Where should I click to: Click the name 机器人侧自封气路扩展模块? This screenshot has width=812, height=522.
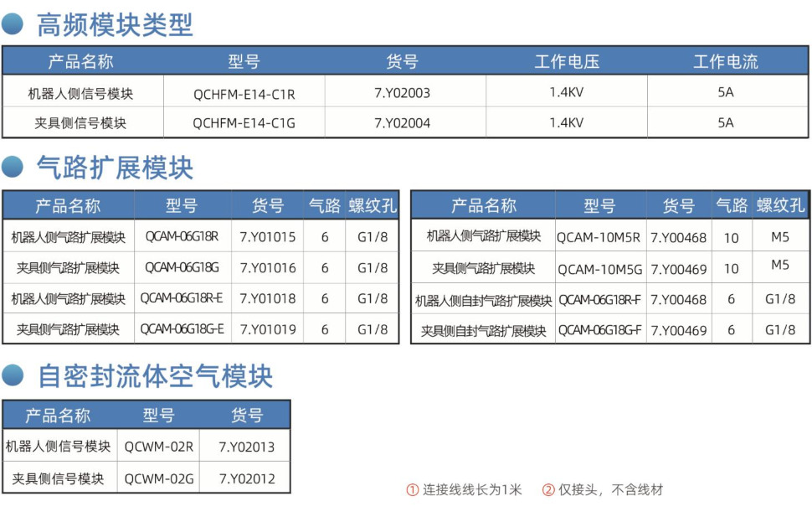point(484,301)
